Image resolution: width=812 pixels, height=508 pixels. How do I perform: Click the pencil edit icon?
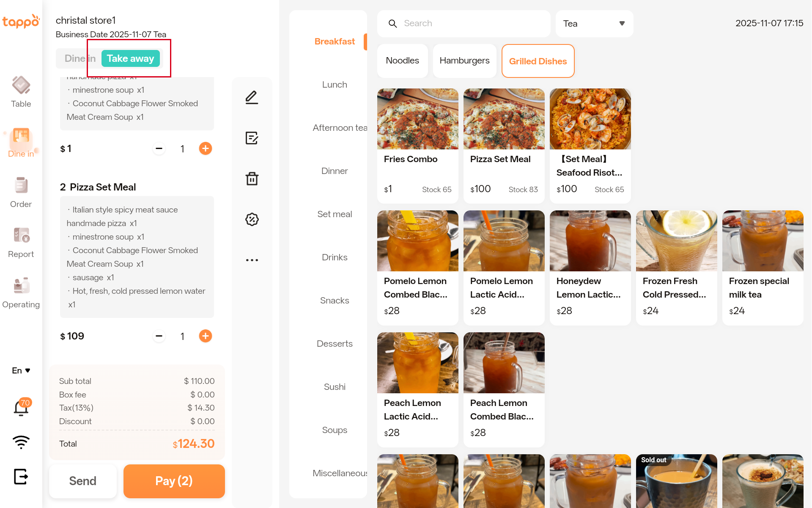pos(252,97)
